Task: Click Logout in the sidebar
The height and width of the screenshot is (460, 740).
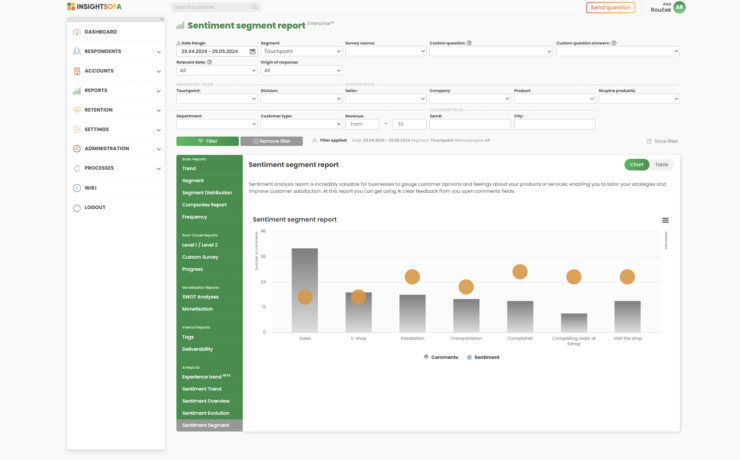Action: tap(95, 208)
